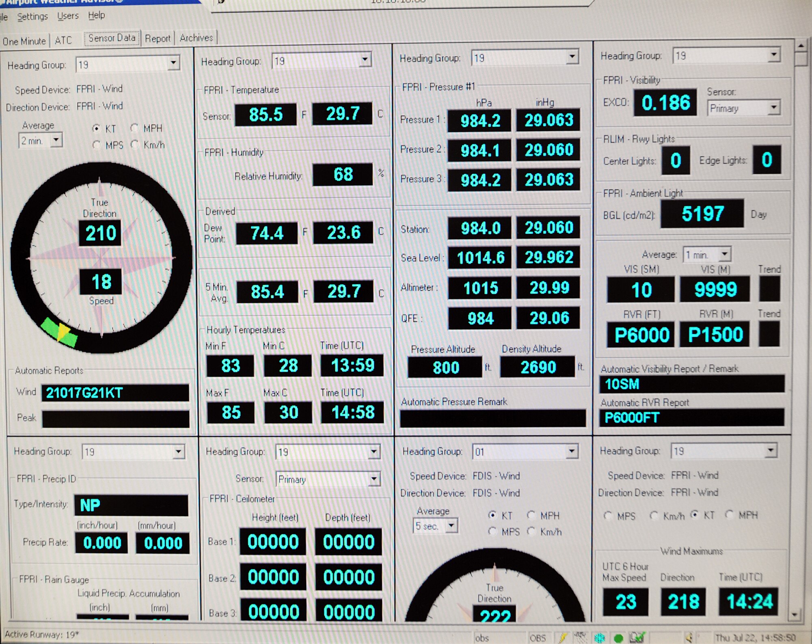The width and height of the screenshot is (812, 644).
Task: Open the Settings menu
Action: click(x=32, y=17)
